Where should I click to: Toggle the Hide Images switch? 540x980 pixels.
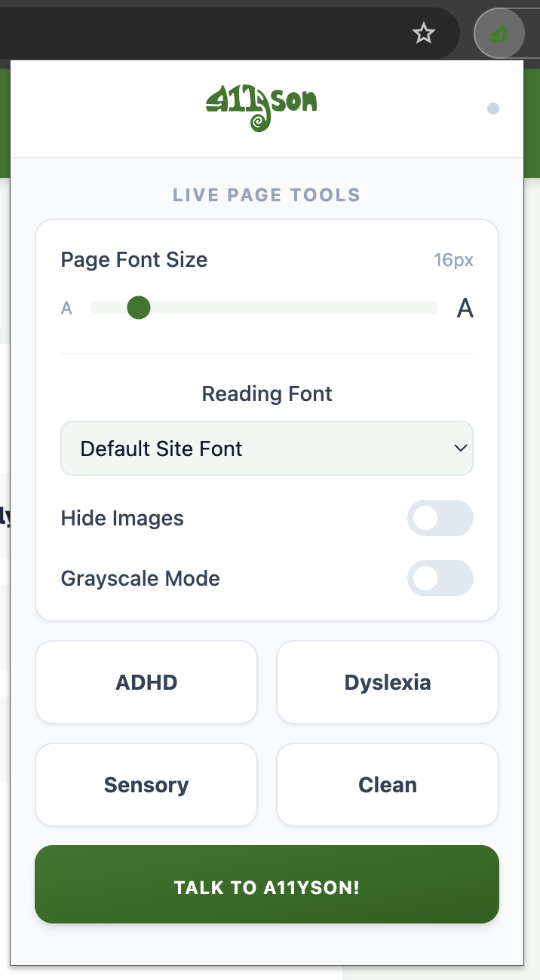coord(440,518)
